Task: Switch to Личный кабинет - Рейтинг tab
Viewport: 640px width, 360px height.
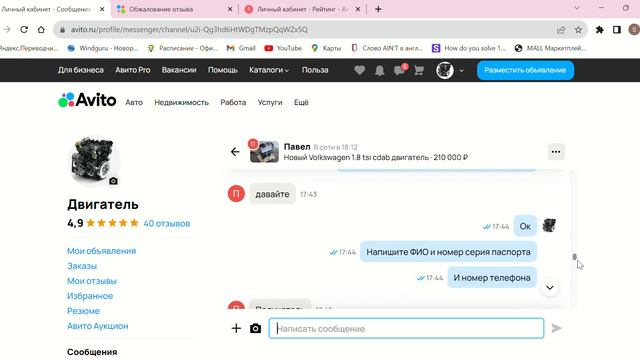Action: tap(302, 9)
